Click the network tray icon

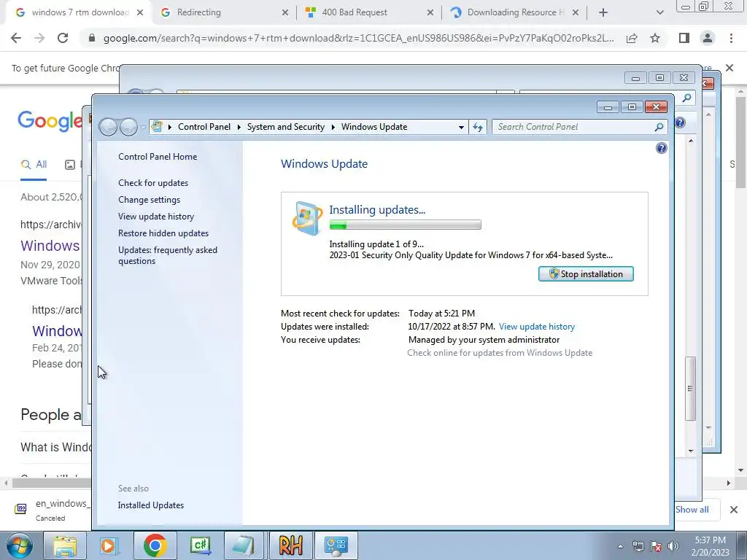point(638,546)
